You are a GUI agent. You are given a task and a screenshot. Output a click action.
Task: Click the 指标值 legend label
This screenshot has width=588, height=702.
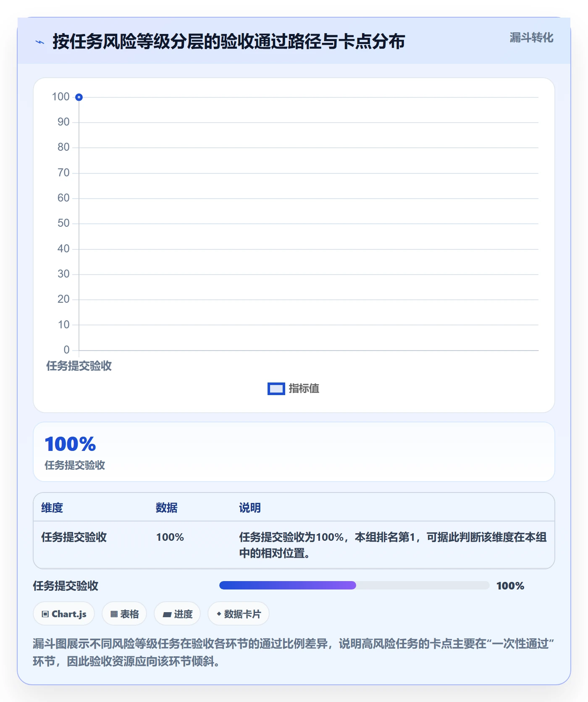tap(304, 389)
